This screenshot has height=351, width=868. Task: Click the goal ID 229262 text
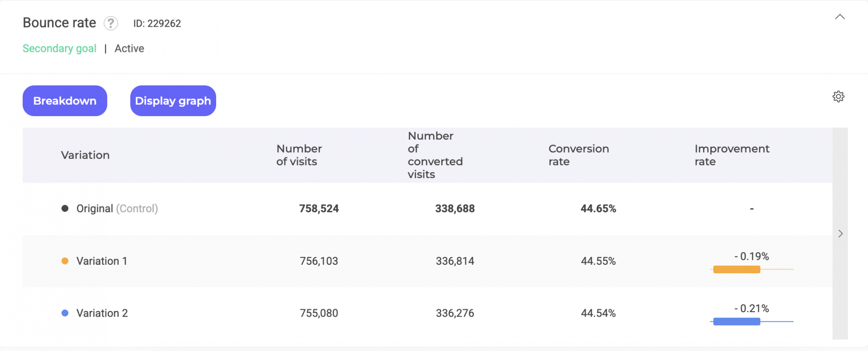[157, 23]
